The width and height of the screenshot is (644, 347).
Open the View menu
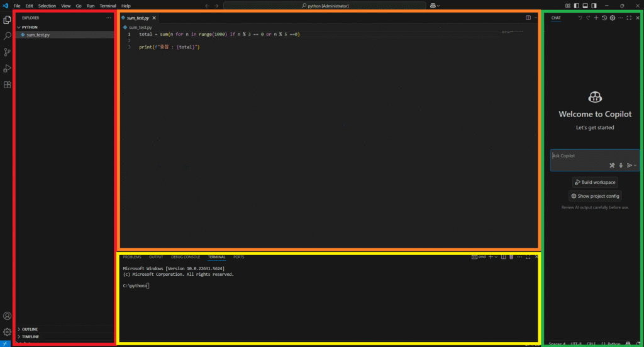65,6
